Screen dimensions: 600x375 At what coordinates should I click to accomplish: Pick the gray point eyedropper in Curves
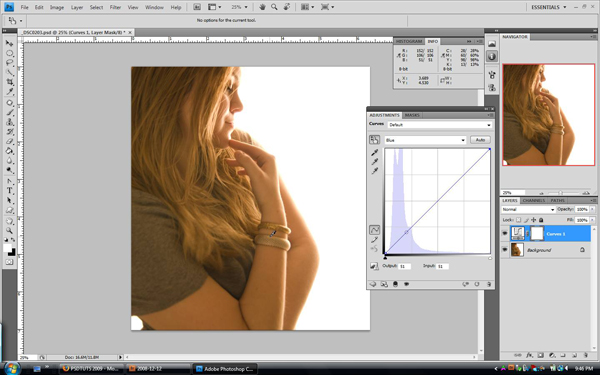pos(374,161)
